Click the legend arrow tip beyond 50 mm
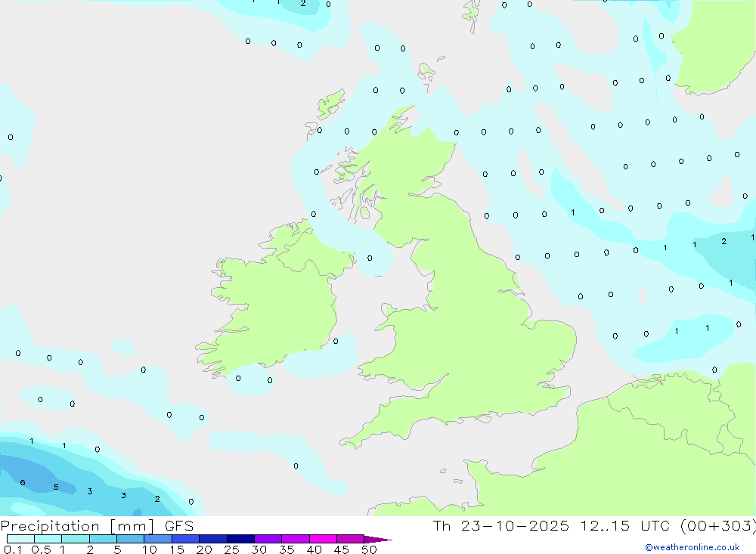 click(378, 540)
